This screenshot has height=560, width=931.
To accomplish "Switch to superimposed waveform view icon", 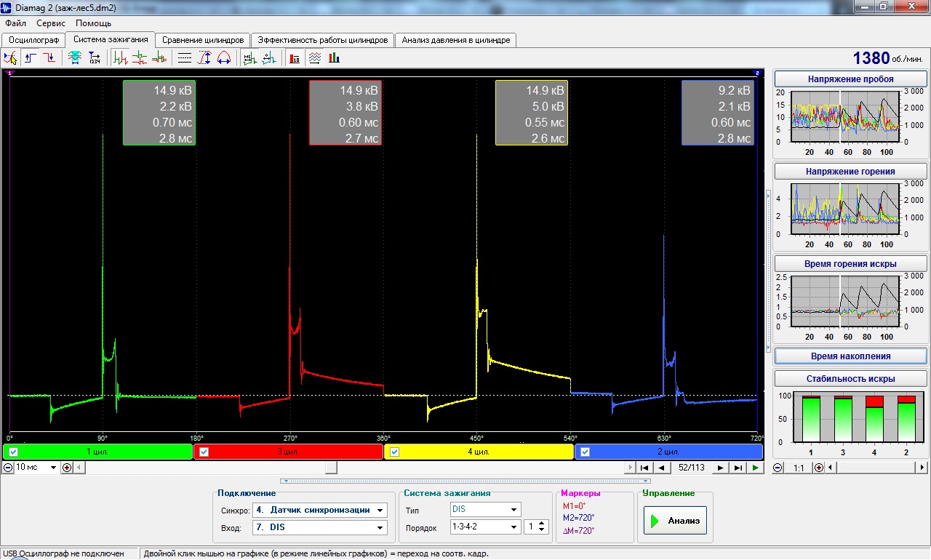I will click(159, 58).
